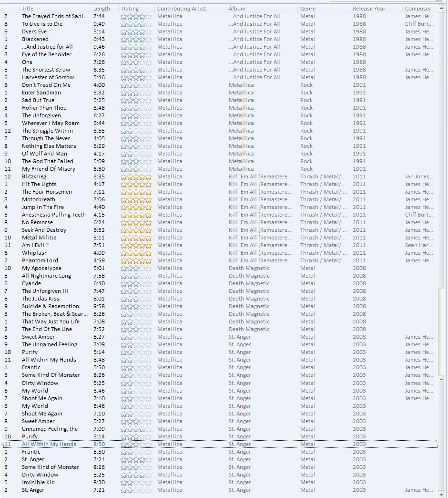Select the track 'The God That Failed'
Viewport: 448px width, 498px height.
coord(48,161)
